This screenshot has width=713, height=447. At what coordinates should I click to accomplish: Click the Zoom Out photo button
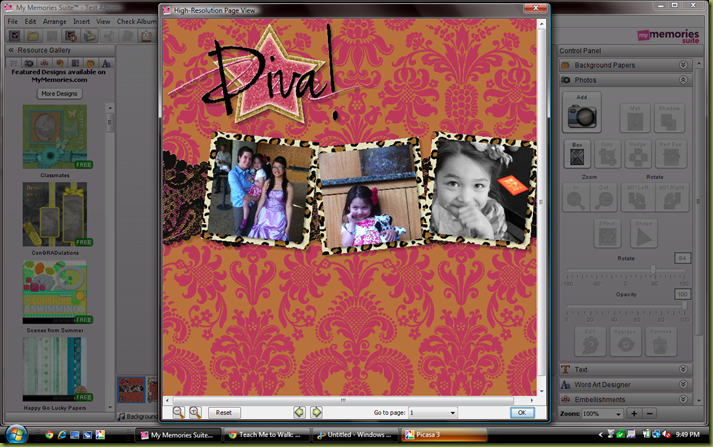point(603,197)
